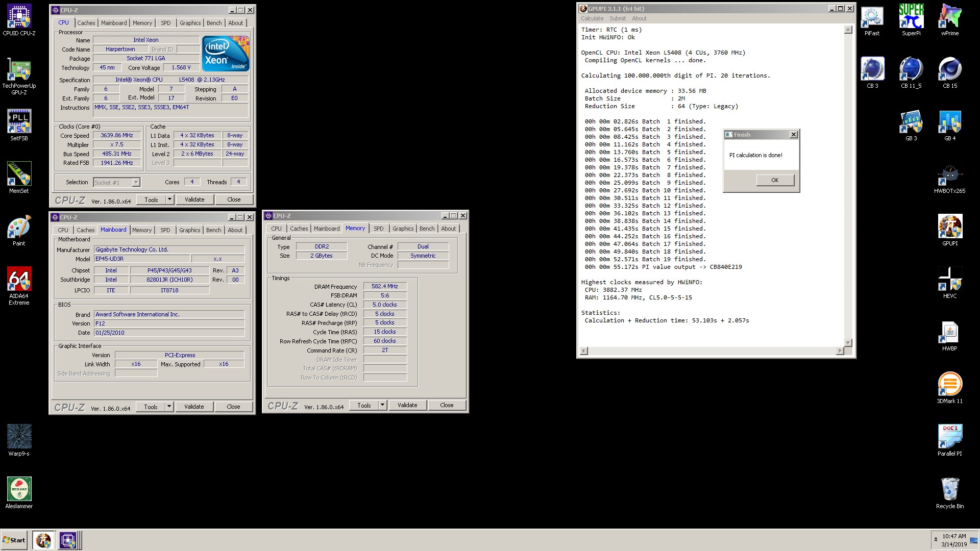Image resolution: width=980 pixels, height=551 pixels.
Task: Open Warp9-s desktop icon
Action: click(19, 440)
